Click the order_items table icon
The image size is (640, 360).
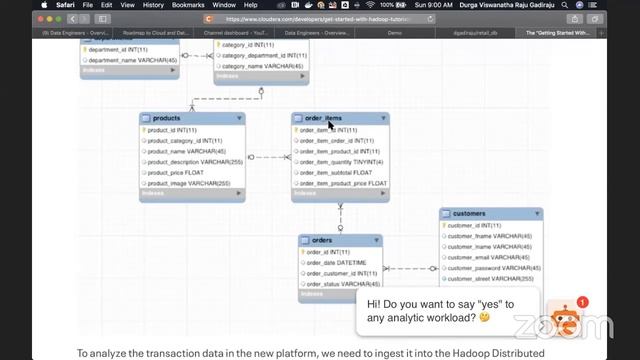click(x=298, y=118)
